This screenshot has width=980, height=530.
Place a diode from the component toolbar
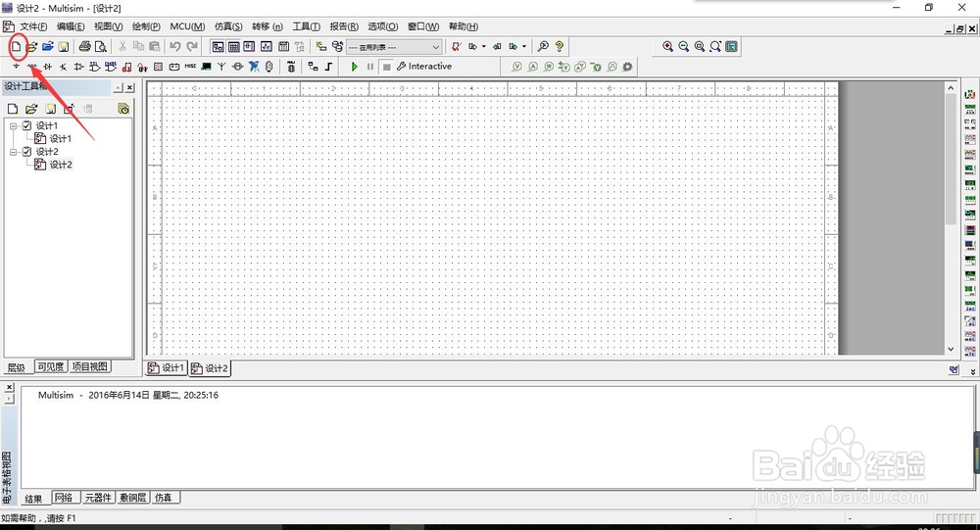(47, 67)
